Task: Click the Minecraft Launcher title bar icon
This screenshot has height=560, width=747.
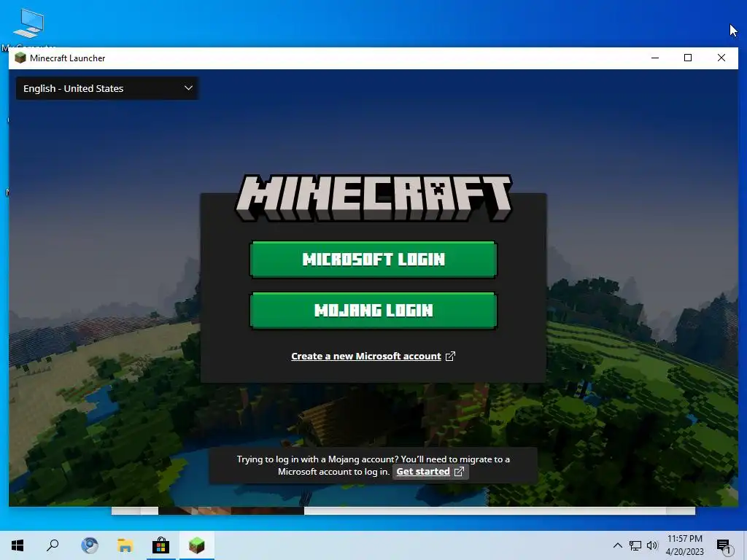Action: [x=20, y=58]
